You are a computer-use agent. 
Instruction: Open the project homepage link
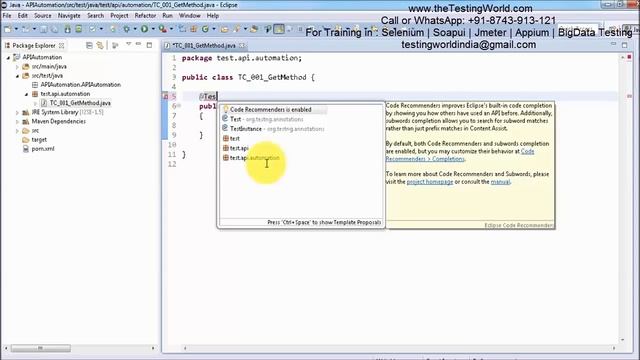[430, 182]
